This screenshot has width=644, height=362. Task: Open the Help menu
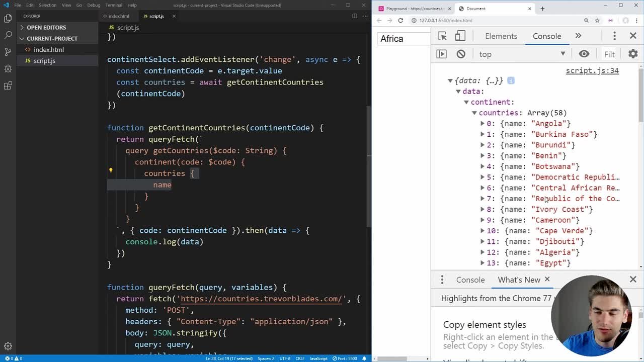132,5
